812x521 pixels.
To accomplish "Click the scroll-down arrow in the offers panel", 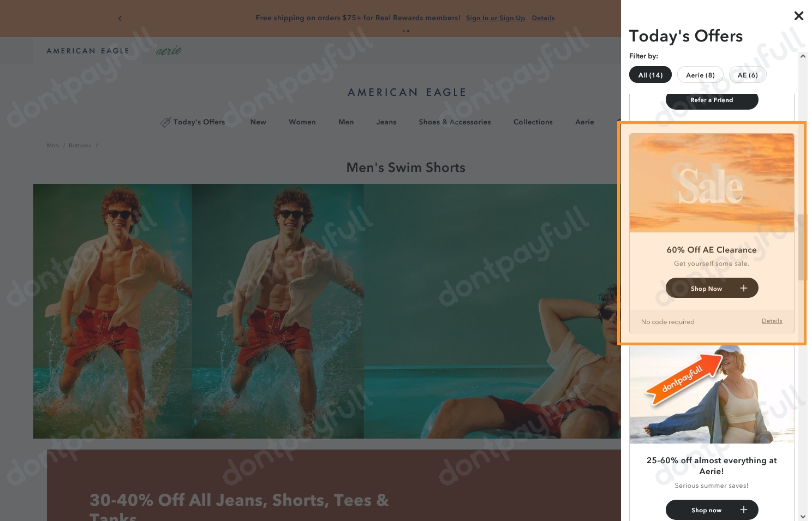I will tap(803, 516).
